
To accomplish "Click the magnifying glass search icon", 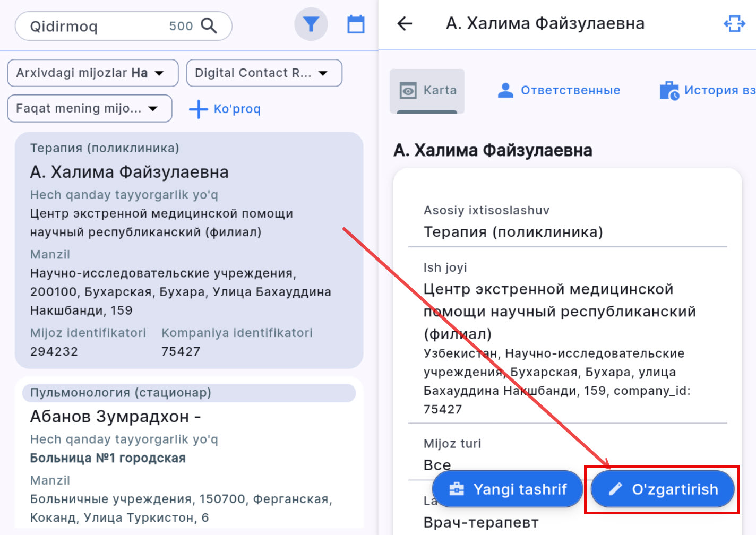I will point(209,26).
